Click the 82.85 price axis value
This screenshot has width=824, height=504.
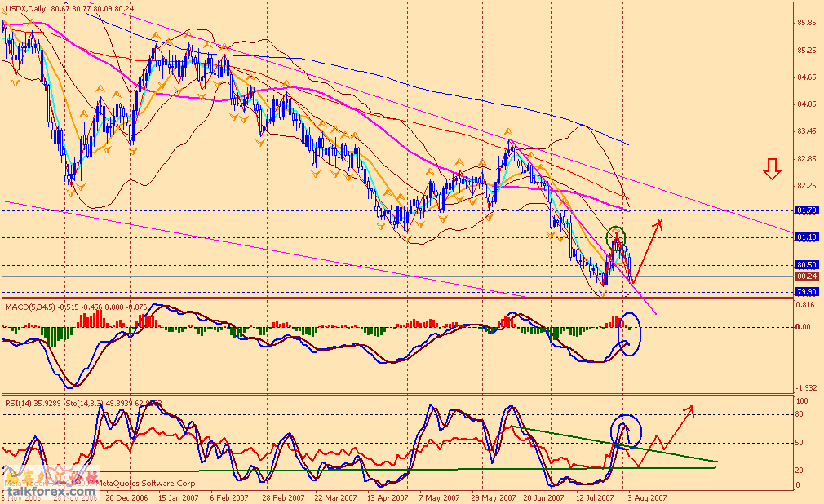coord(807,159)
